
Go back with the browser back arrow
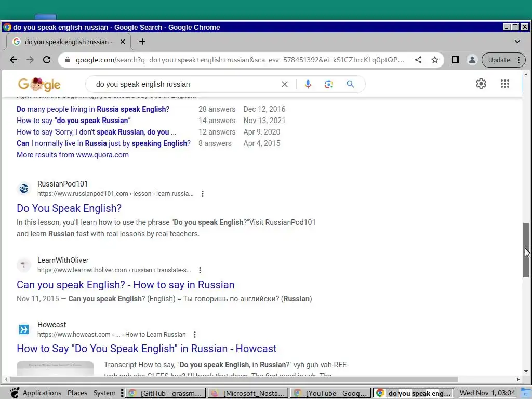click(14, 60)
